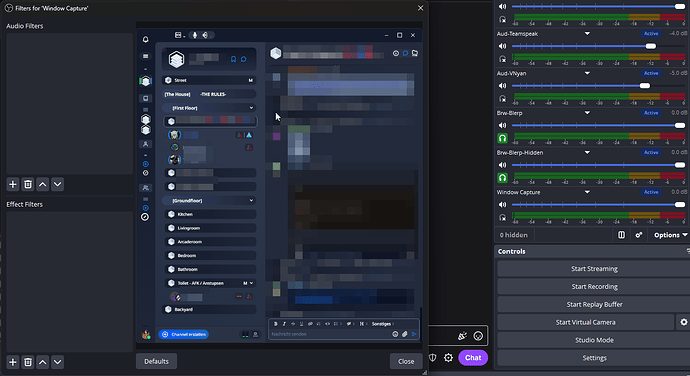Click the bell notification icon in TeamSpeak preview
This screenshot has width=690, height=376.
coord(146,40)
